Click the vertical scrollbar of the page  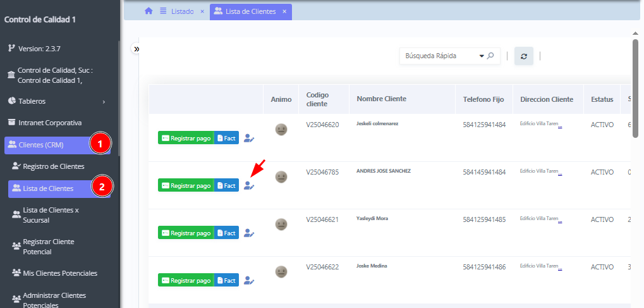click(x=635, y=95)
